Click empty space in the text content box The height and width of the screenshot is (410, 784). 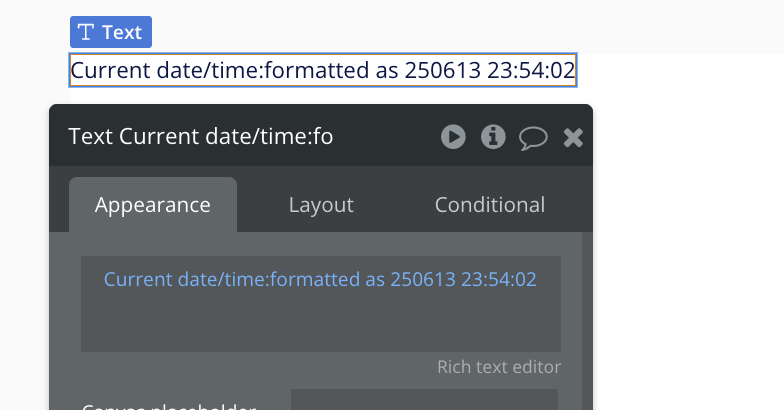[320, 325]
